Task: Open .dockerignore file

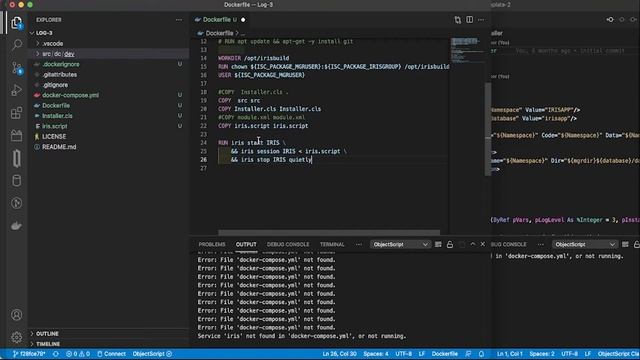Action: [x=61, y=64]
